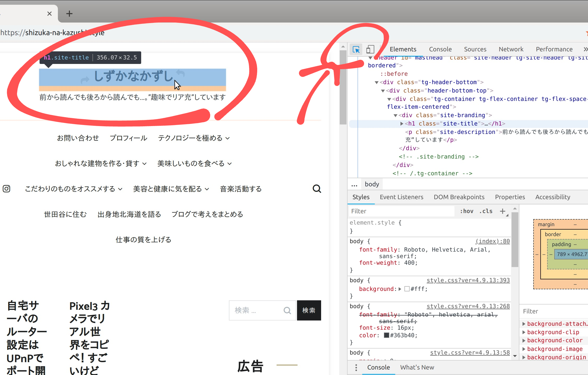The width and height of the screenshot is (588, 375).
Task: Click the webpage vertical scrollbar thumb
Action: (343, 87)
